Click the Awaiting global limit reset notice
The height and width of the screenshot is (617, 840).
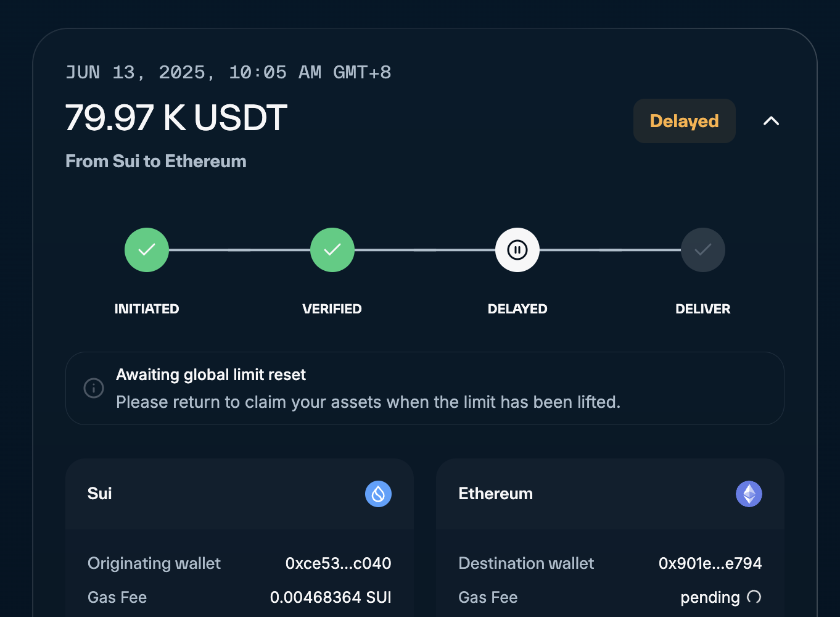pyautogui.click(x=425, y=388)
